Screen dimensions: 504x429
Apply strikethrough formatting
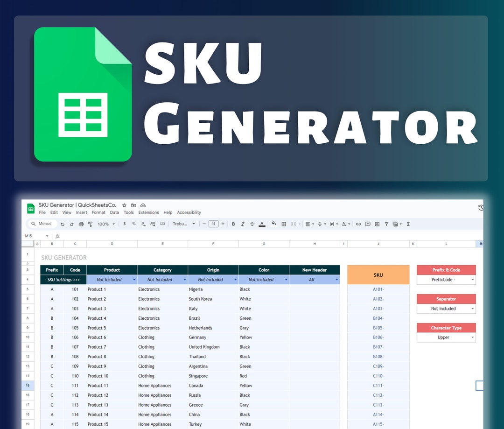pyautogui.click(x=252, y=224)
